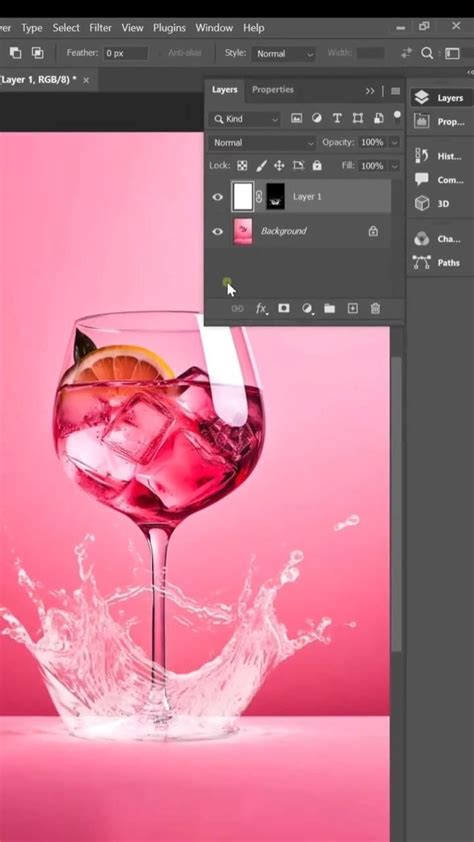This screenshot has width=474, height=842.
Task: Create new fill or adjustment layer
Action: (x=307, y=308)
